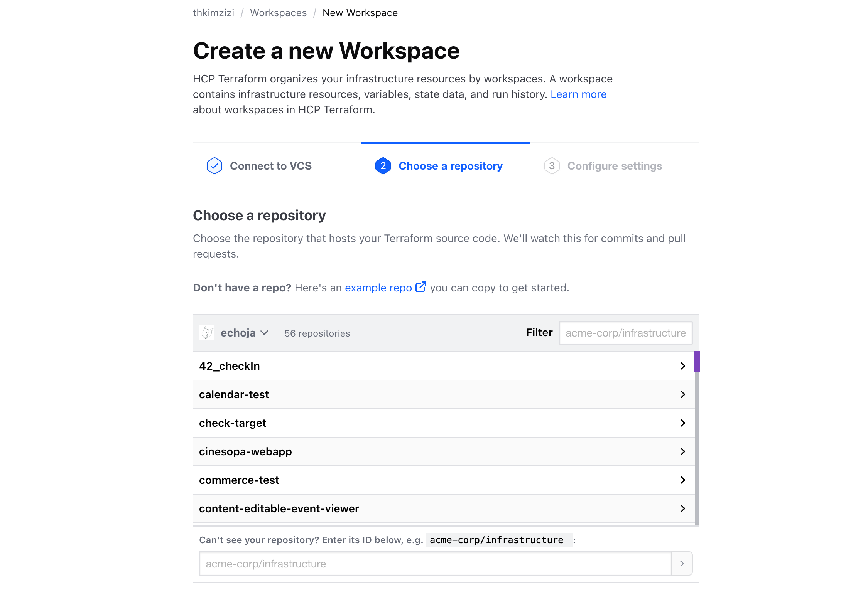This screenshot has height=596, width=868.
Task: Click the arrow button beside the repository ID field
Action: [x=682, y=563]
